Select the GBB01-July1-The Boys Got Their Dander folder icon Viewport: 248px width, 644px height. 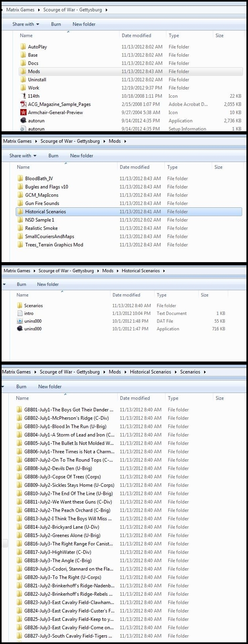20,409
